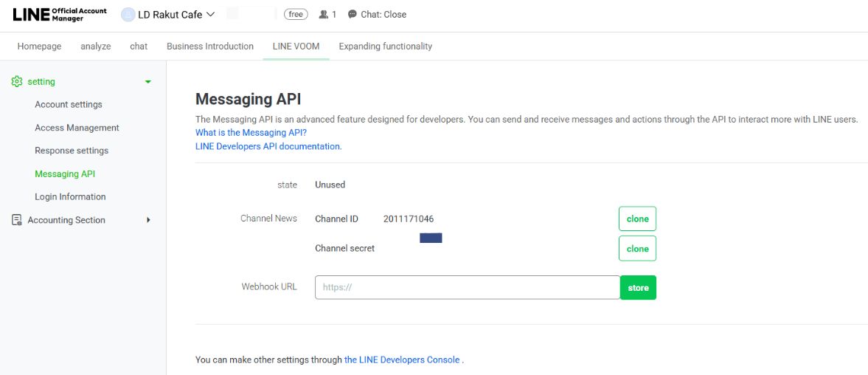Open the Accounting Section menu item
The width and height of the screenshot is (868, 375).
[66, 220]
